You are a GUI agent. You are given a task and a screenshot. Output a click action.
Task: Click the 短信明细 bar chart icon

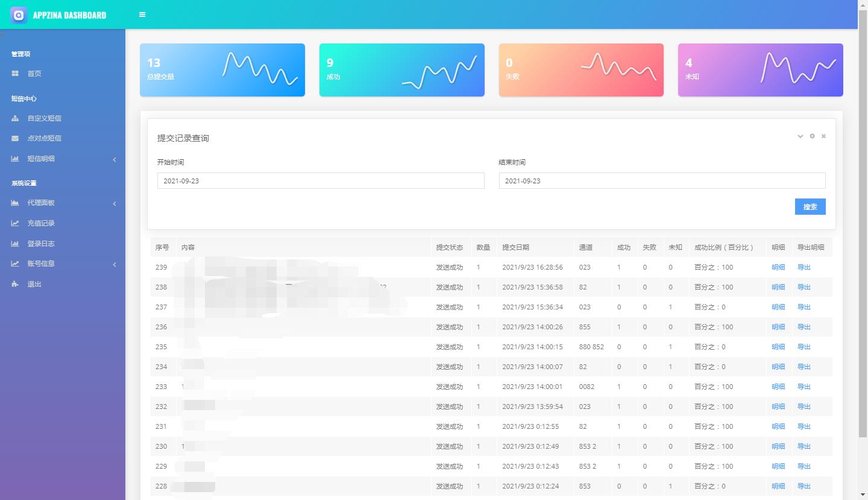pyautogui.click(x=15, y=159)
